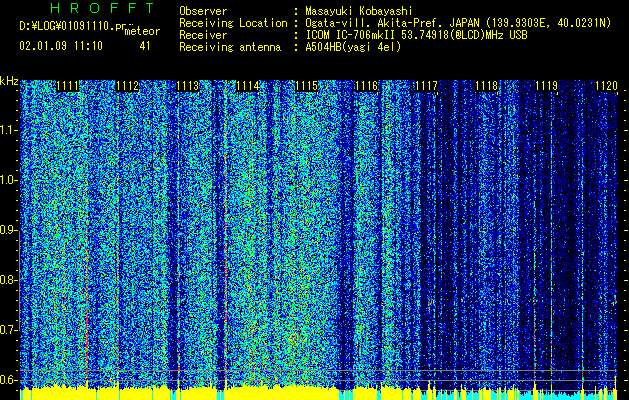629x400 pixels.
Task: Click the 'Receiver' field label
Action: click(x=203, y=35)
